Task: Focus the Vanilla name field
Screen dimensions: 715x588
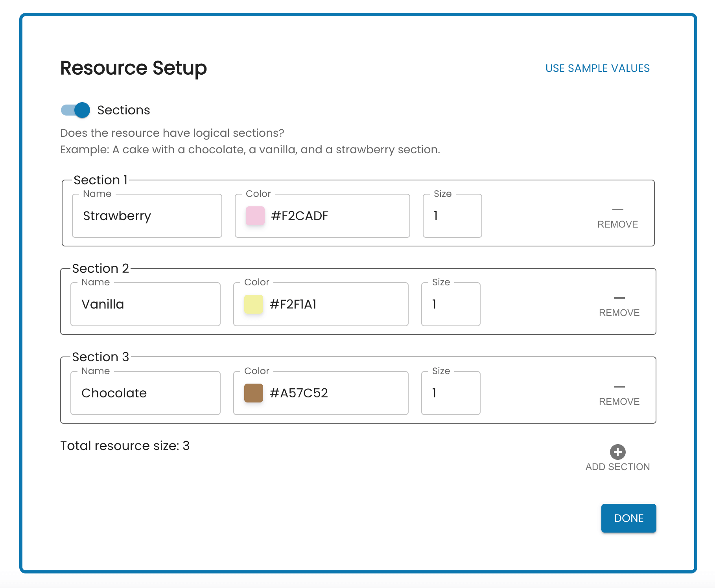Action: tap(146, 304)
